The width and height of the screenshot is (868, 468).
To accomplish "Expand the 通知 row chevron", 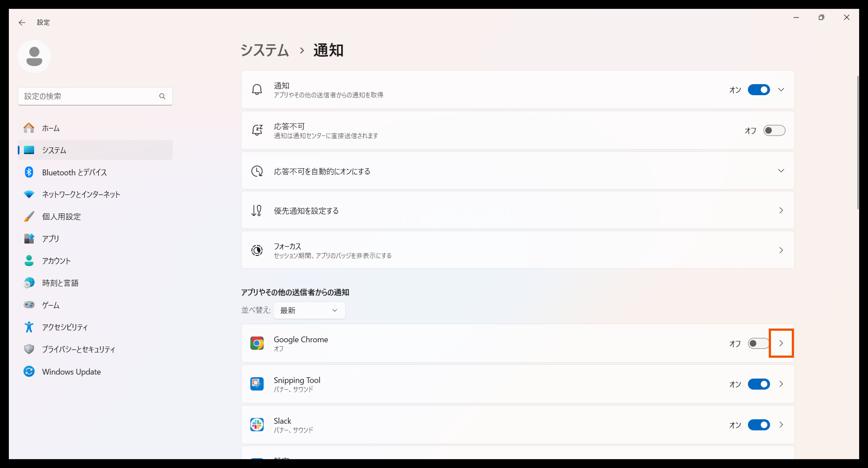I will click(781, 90).
